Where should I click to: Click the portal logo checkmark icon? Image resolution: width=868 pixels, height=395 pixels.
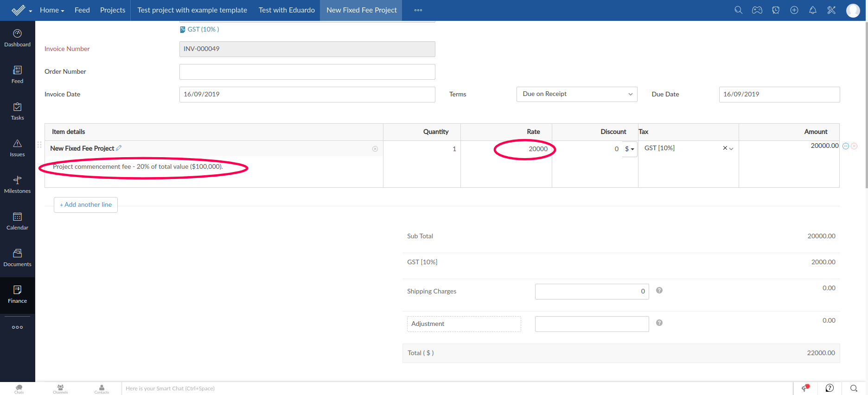pyautogui.click(x=19, y=10)
